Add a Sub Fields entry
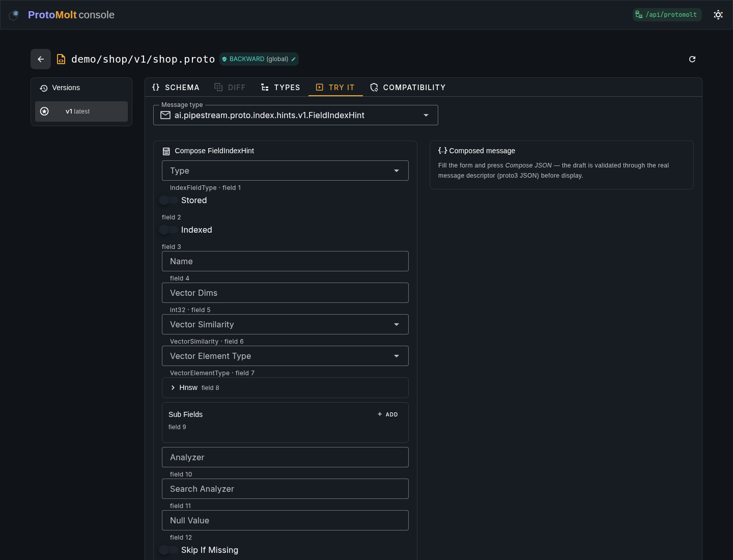 pos(388,414)
